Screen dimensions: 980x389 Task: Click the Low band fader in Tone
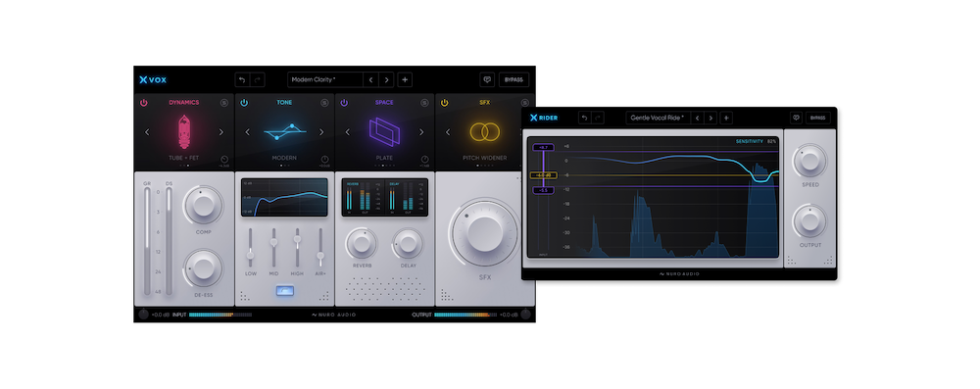tap(250, 255)
